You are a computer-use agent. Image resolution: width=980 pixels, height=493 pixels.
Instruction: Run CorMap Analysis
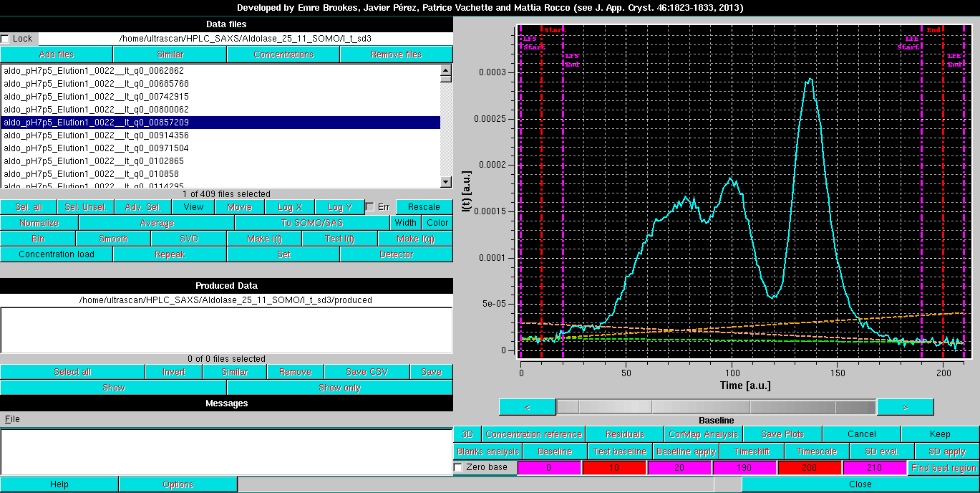tap(703, 434)
